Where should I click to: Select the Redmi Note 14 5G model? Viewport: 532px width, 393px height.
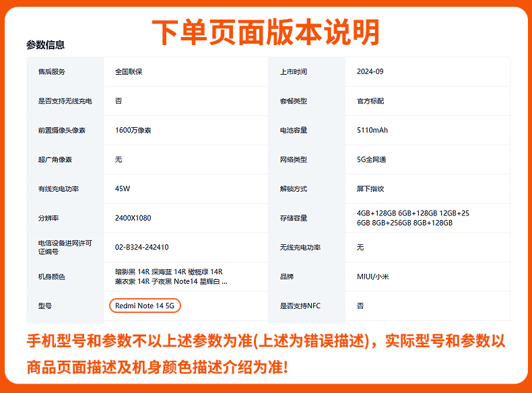coord(145,306)
